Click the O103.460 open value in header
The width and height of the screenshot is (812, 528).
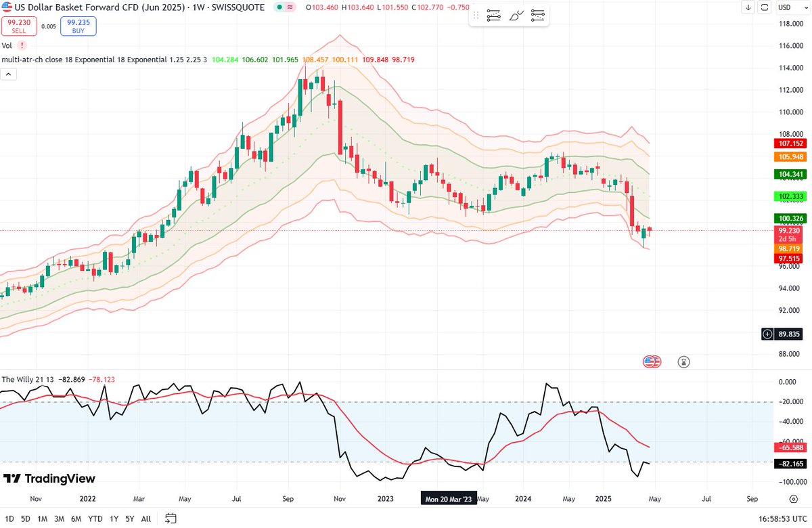coord(322,7)
